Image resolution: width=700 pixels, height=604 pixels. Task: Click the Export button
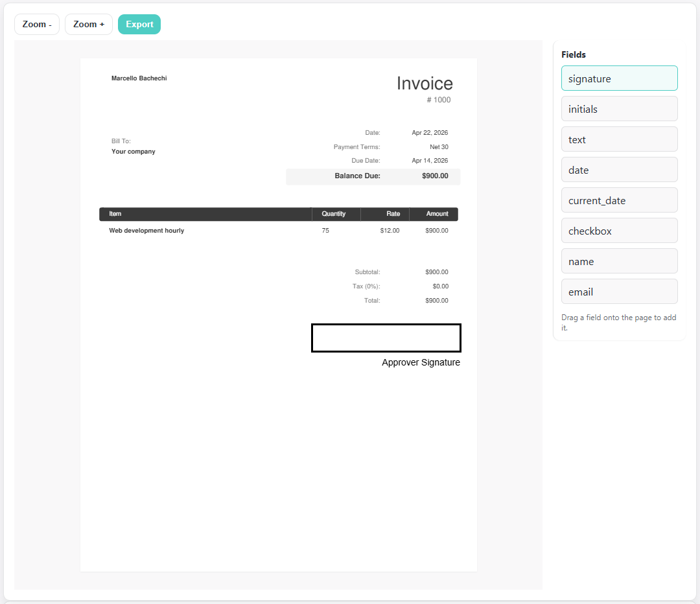pos(139,24)
